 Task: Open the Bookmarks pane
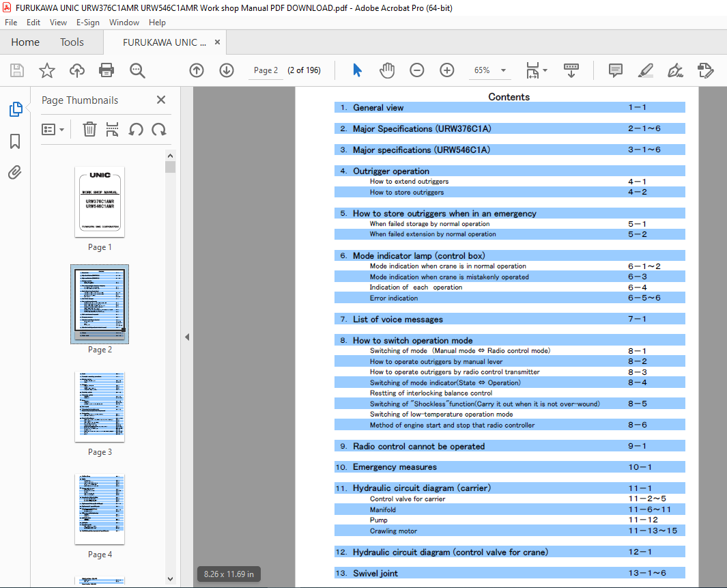coord(15,141)
